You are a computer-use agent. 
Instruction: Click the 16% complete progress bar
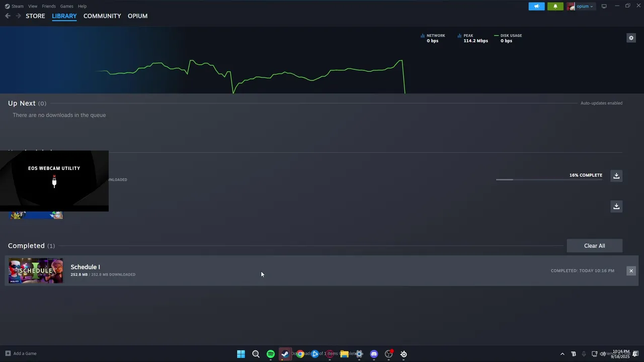(x=549, y=179)
